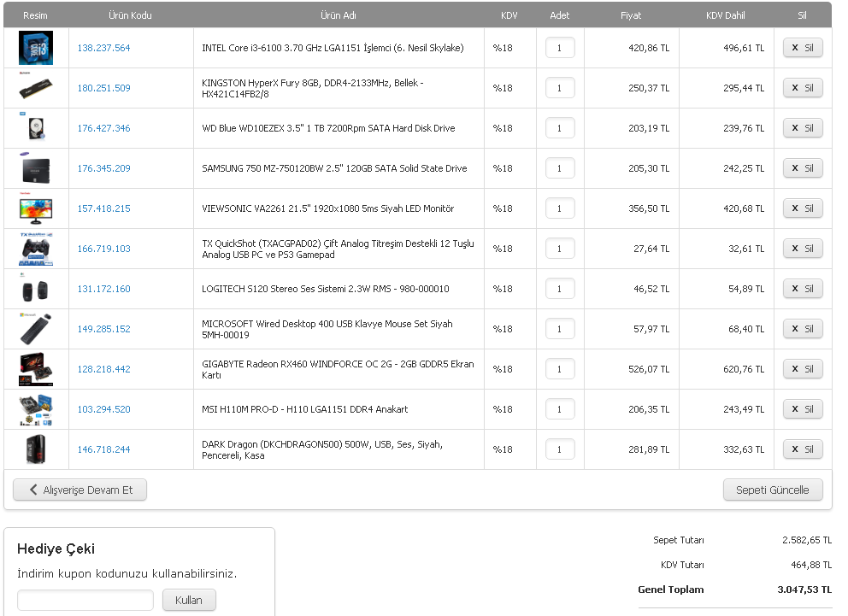Remove the Samsung 750 SSD with Sil
848x616 pixels.
click(x=803, y=168)
